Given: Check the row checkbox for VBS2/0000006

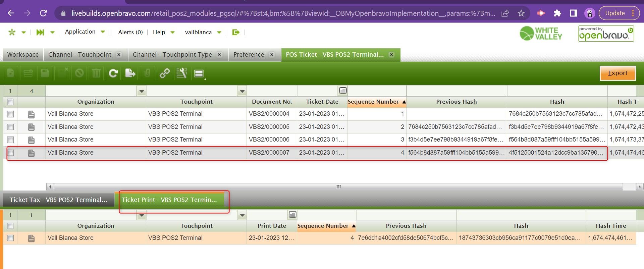Looking at the screenshot, I should click(x=10, y=140).
